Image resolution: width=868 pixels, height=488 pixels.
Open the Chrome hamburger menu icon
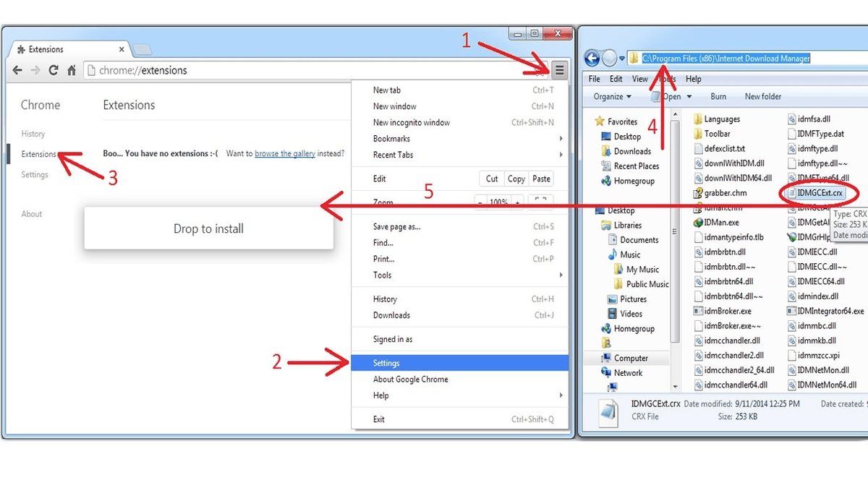click(559, 70)
